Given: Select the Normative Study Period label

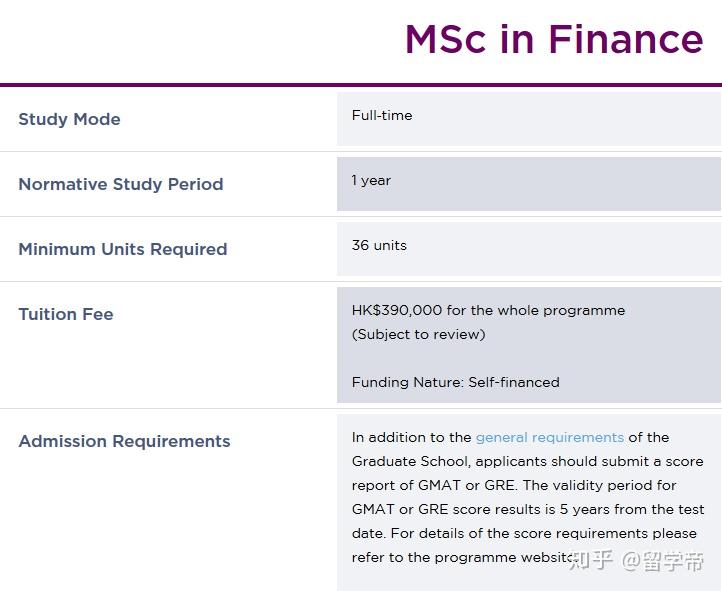Looking at the screenshot, I should 121,184.
